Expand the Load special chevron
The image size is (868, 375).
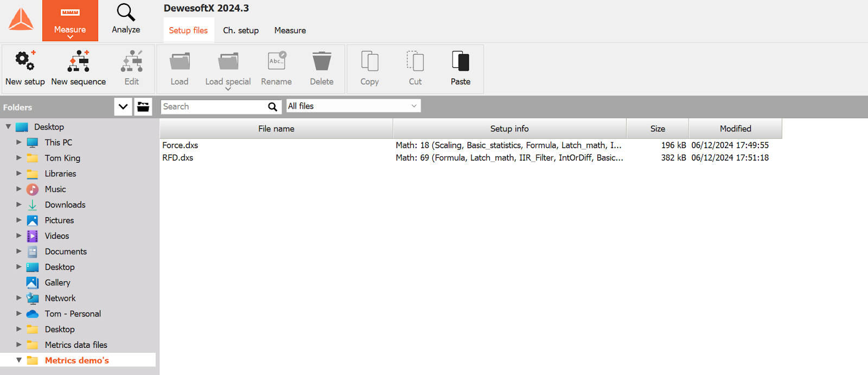point(228,89)
